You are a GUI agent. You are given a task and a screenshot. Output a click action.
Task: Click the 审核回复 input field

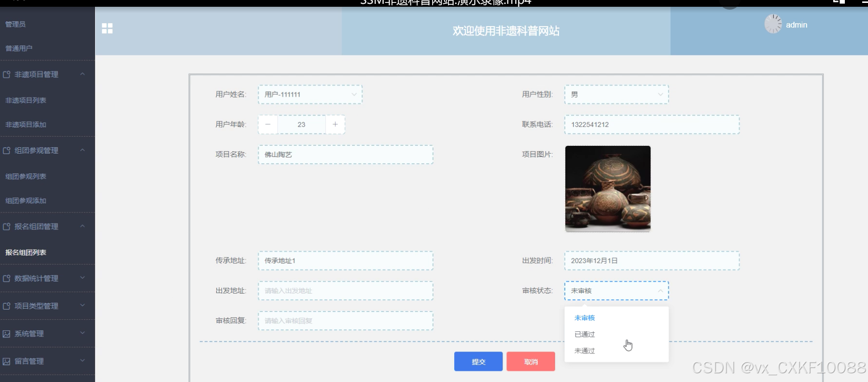click(346, 321)
